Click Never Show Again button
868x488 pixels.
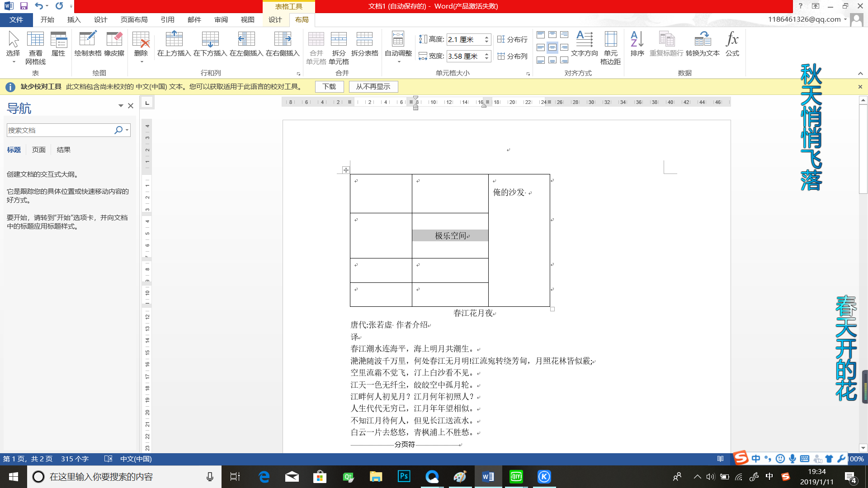click(373, 87)
